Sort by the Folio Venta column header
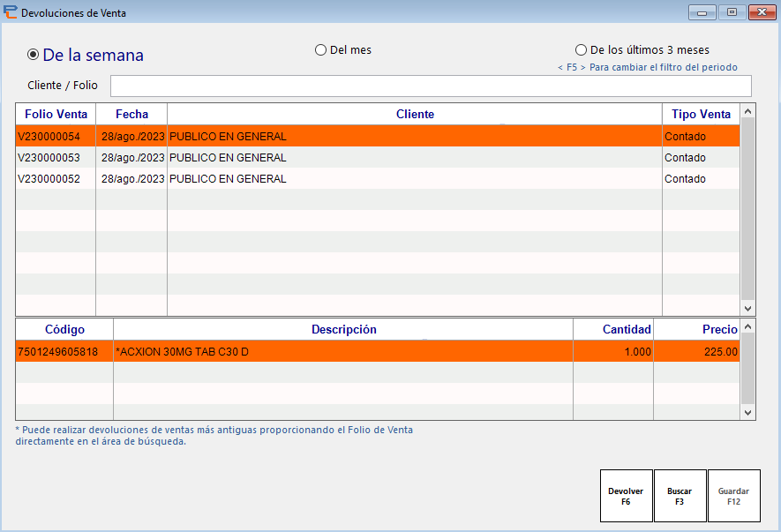781x532 pixels. coord(56,114)
